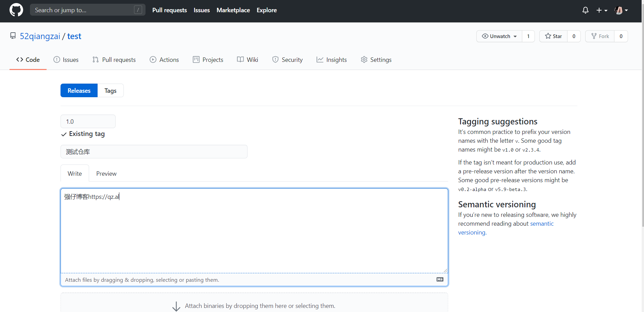Image resolution: width=644 pixels, height=312 pixels.
Task: Open the Security shield tab
Action: coord(287,60)
